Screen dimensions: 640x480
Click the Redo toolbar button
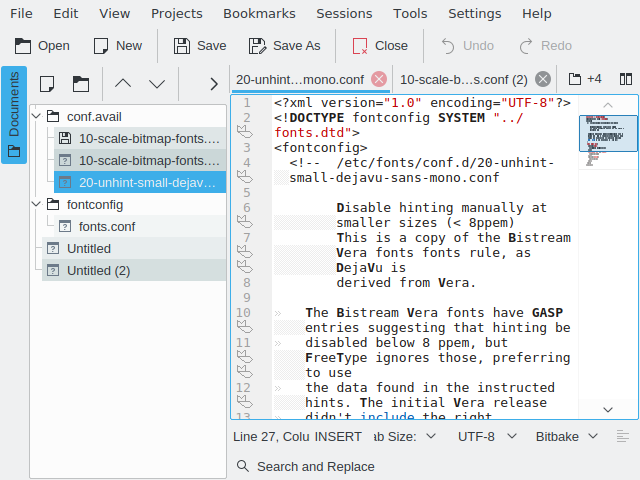[x=545, y=46]
